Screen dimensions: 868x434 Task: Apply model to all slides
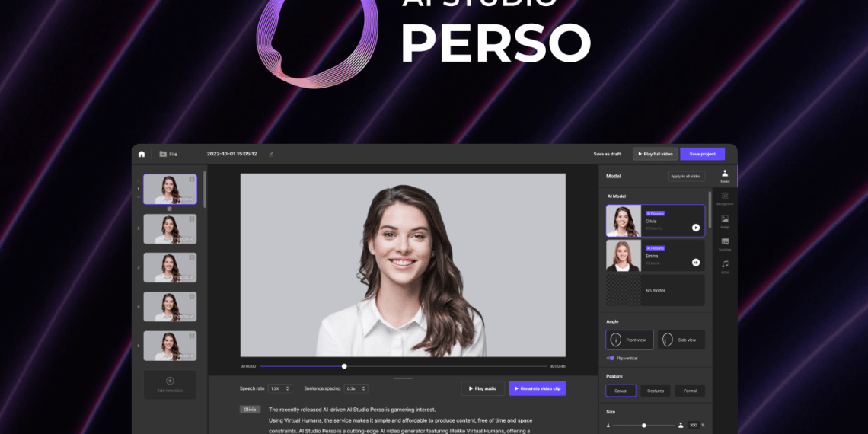[x=686, y=176]
